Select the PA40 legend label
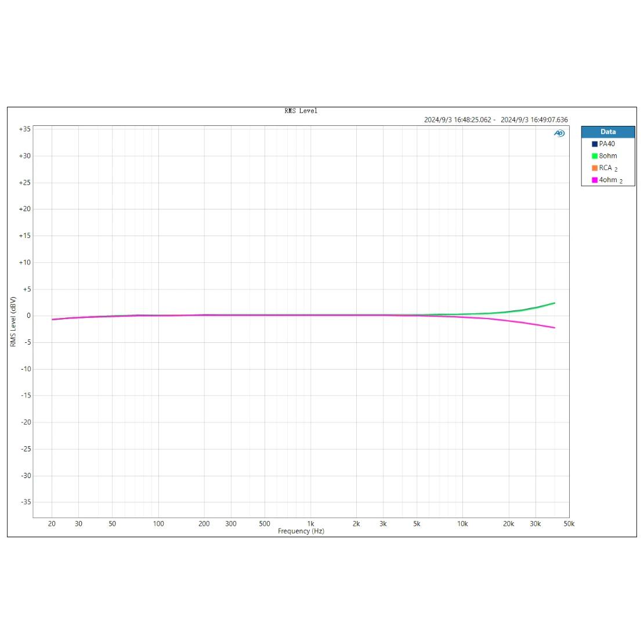644x644 pixels. tap(607, 144)
